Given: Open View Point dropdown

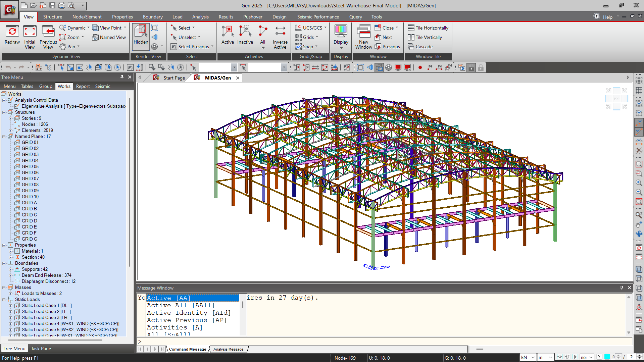Looking at the screenshot, I should point(109,28).
